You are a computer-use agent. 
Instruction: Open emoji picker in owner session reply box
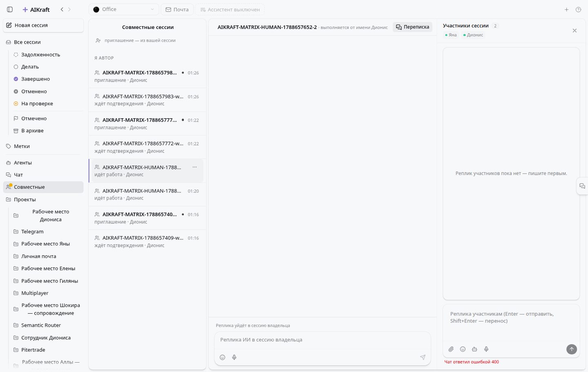223,357
